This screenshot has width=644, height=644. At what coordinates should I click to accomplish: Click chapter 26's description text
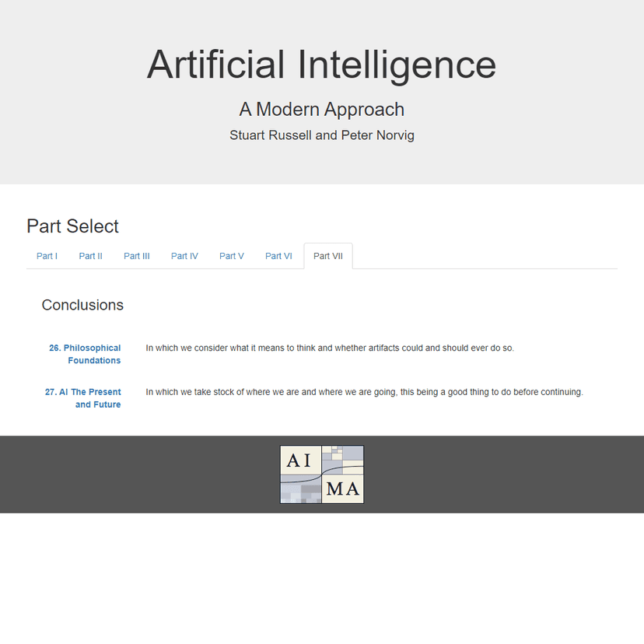[328, 348]
